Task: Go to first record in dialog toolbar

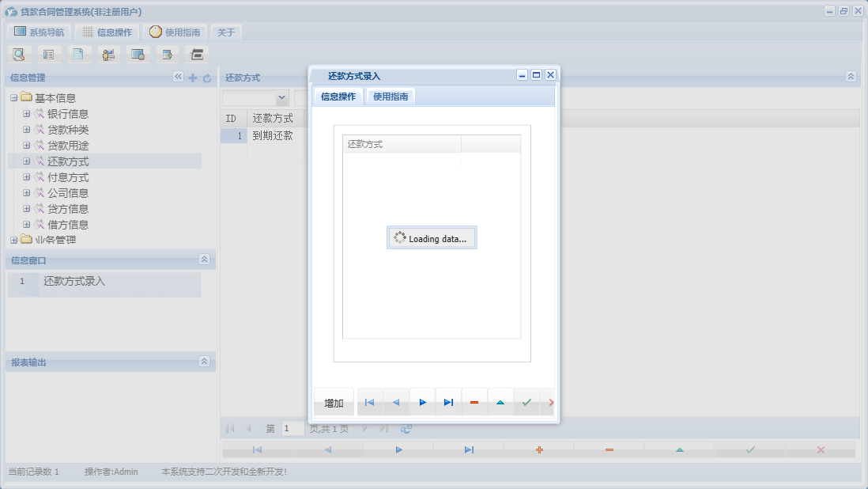Action: coord(370,403)
